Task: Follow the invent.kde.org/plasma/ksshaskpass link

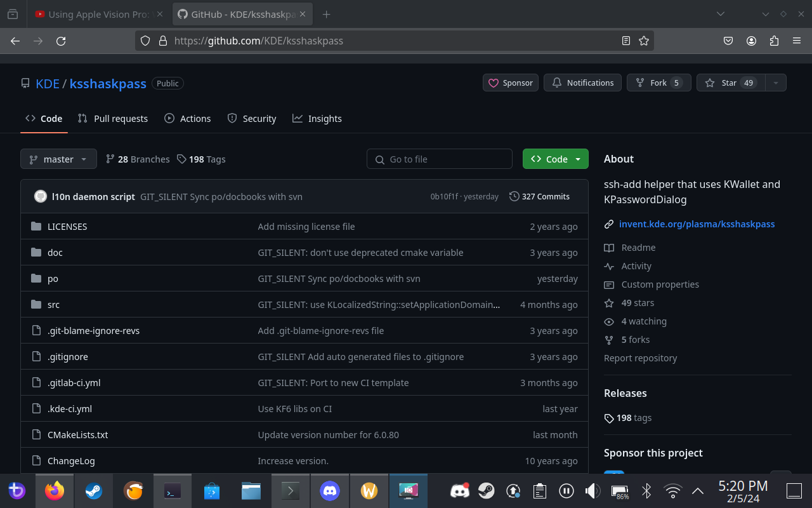Action: point(697,224)
